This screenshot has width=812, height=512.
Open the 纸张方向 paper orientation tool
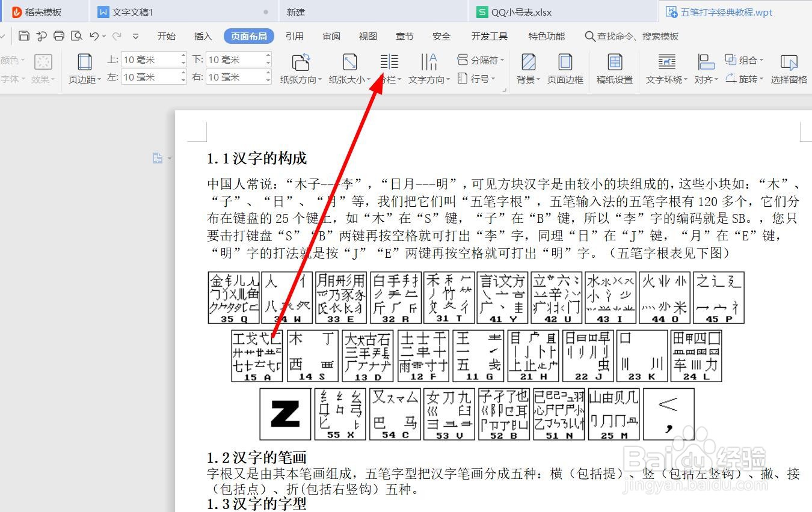pos(301,67)
